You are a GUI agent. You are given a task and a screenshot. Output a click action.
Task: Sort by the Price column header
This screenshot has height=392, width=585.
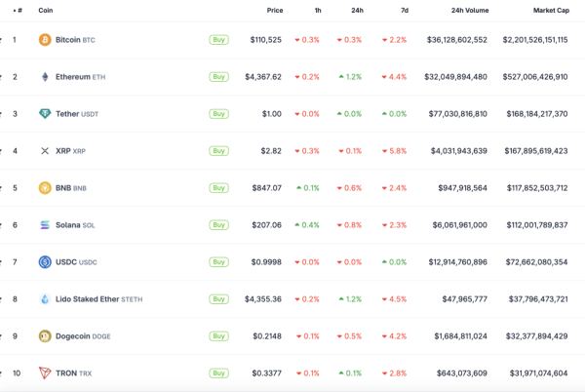point(275,11)
